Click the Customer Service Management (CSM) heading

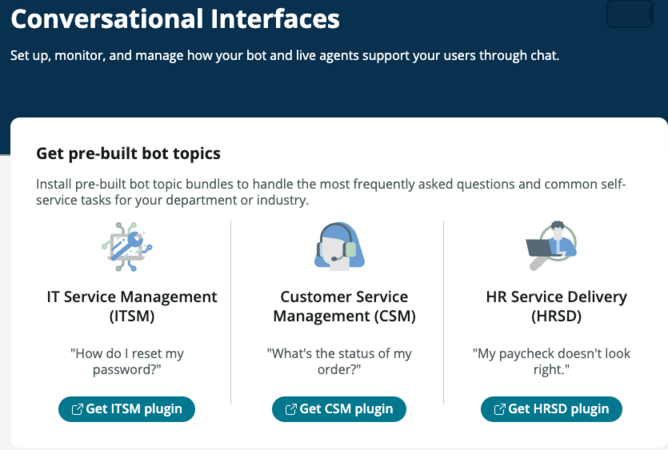pyautogui.click(x=344, y=306)
